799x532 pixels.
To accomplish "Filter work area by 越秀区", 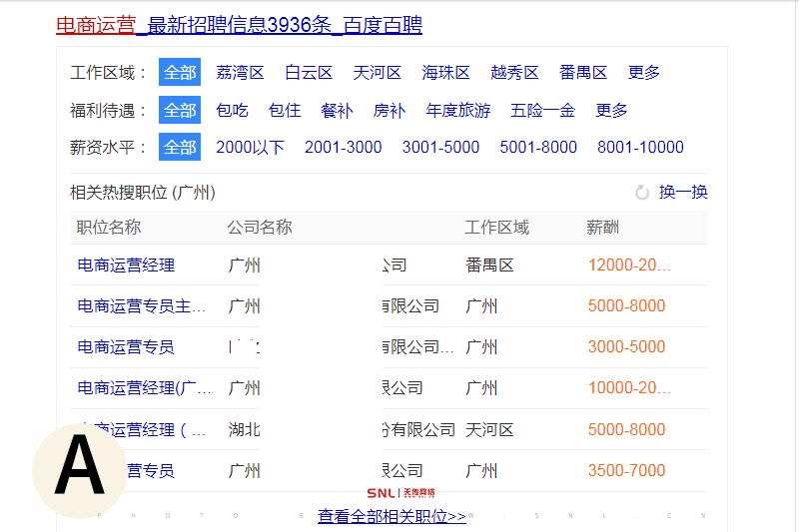I will (x=514, y=72).
